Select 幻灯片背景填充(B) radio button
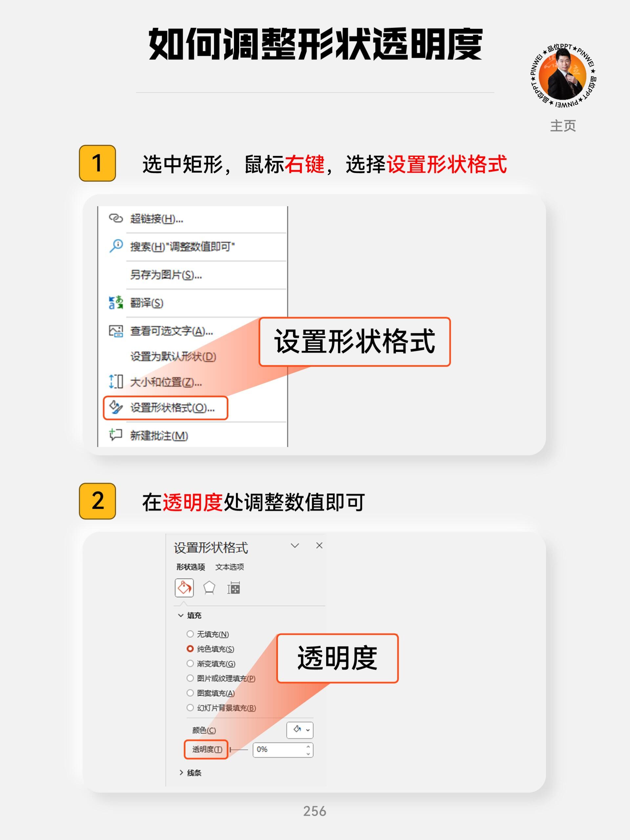The height and width of the screenshot is (840, 630). pos(190,708)
